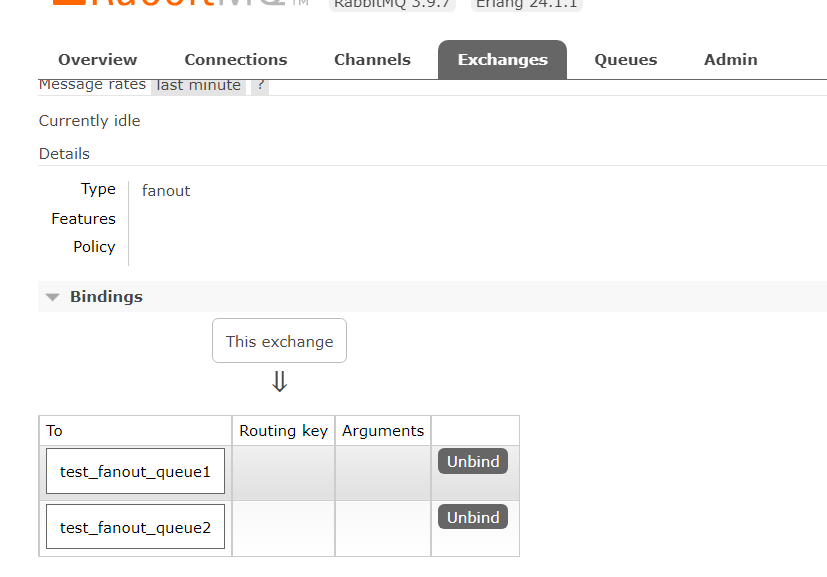Unbind test_fanout_queue1 from the exchange
The width and height of the screenshot is (827, 577).
click(473, 462)
